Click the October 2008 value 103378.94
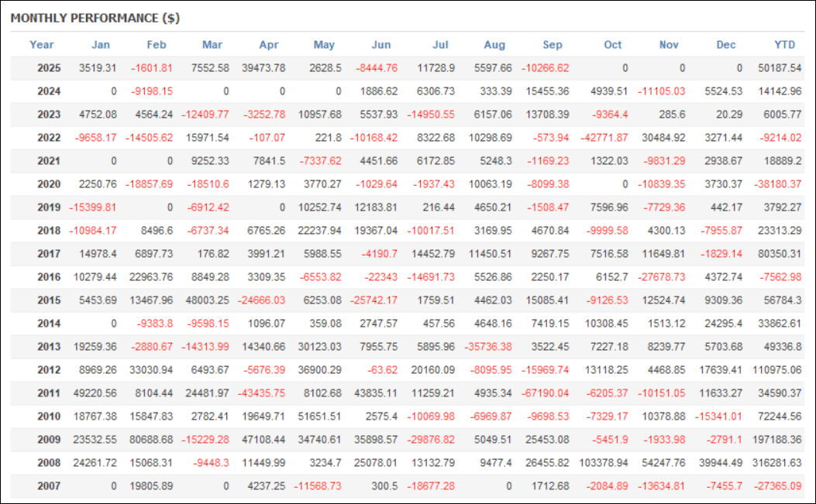This screenshot has width=816, height=504. click(601, 465)
